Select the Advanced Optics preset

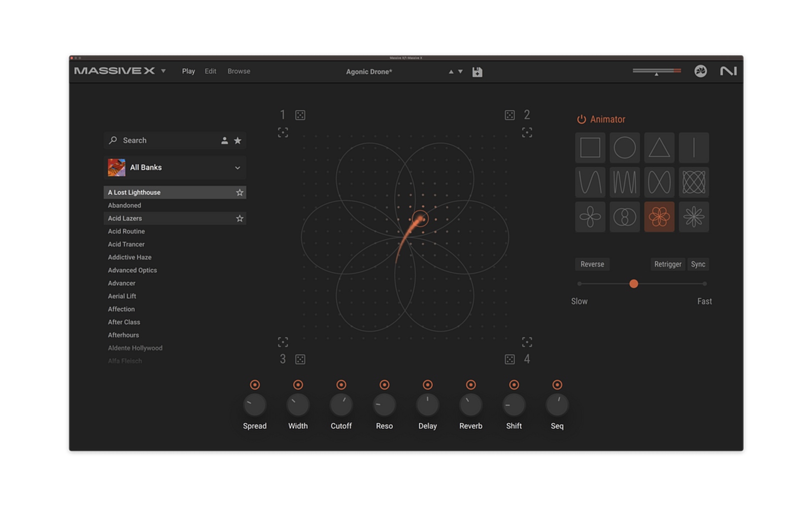pyautogui.click(x=175, y=270)
